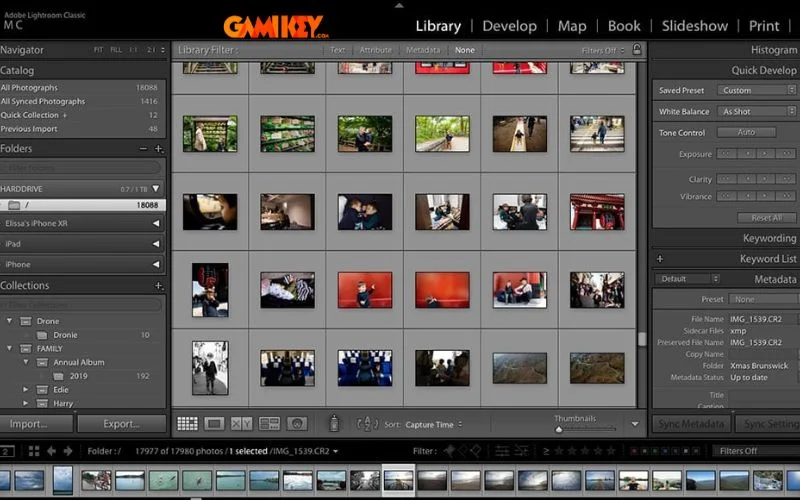800x500 pixels.
Task: Select the None library filter
Action: (x=464, y=50)
